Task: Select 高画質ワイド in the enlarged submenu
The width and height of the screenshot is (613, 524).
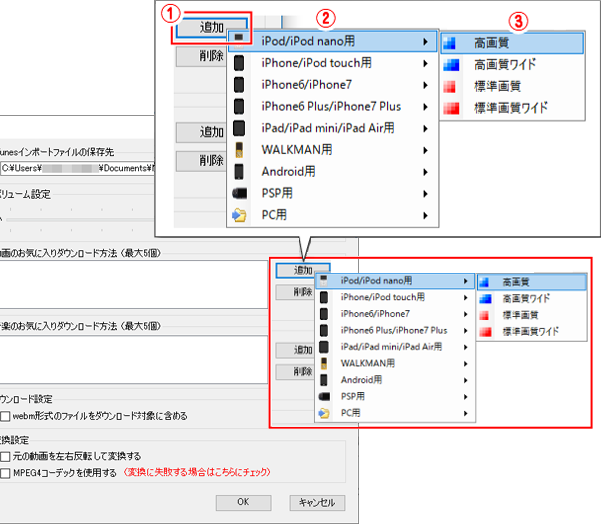Action: 503,65
